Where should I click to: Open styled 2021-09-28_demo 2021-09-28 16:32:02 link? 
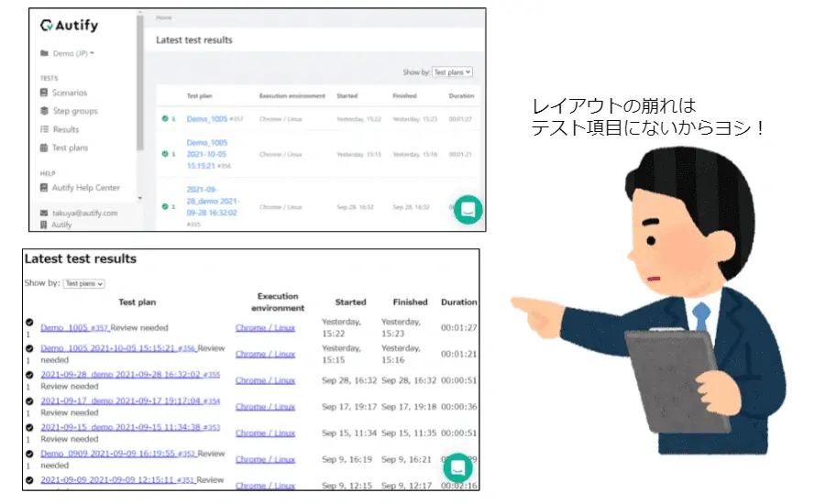213,202
